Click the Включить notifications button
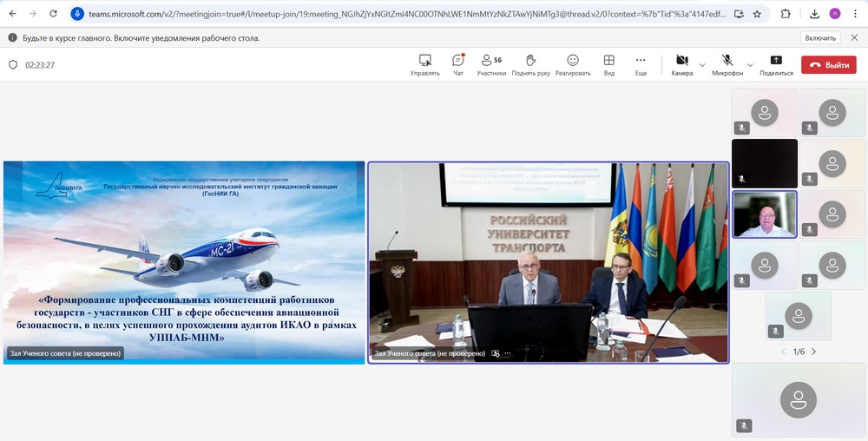868x441 pixels. click(820, 37)
